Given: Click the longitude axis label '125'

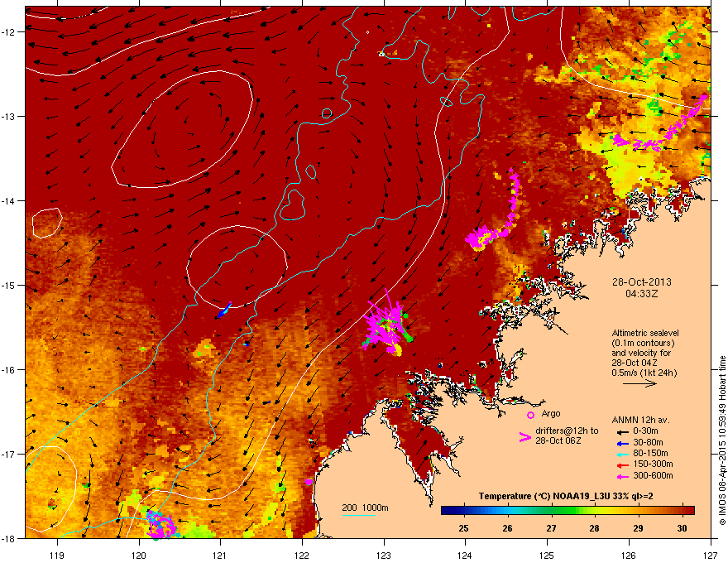Looking at the screenshot, I should click(x=547, y=555).
